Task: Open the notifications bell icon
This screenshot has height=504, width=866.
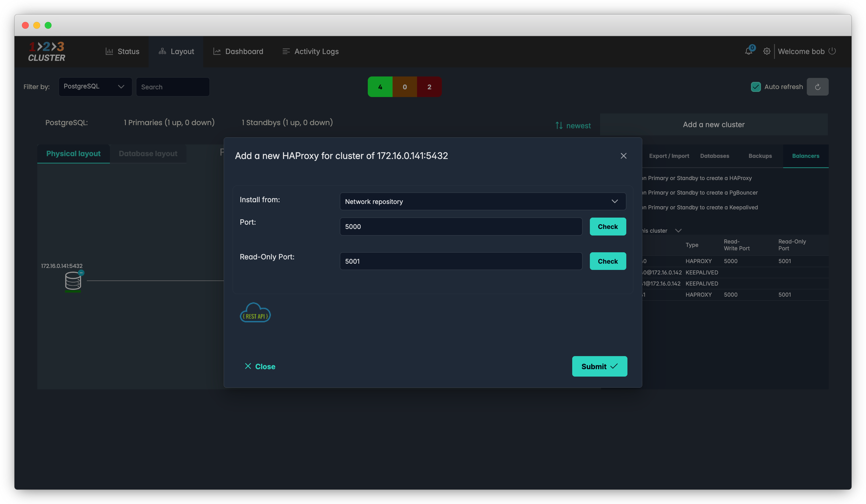Action: point(748,51)
